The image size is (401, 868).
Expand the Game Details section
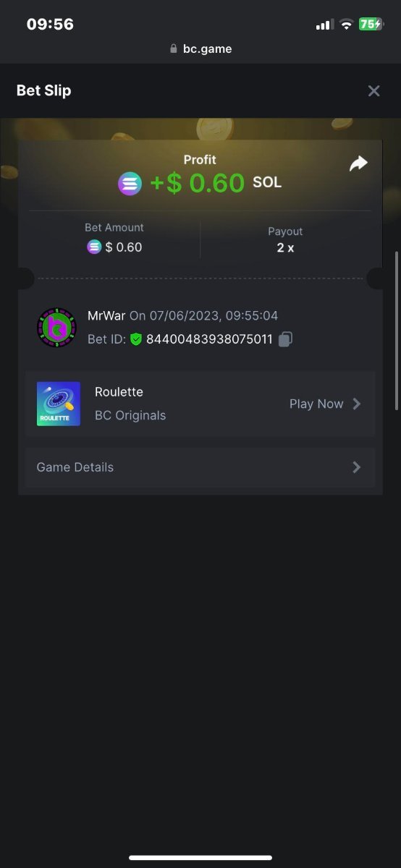coord(200,467)
